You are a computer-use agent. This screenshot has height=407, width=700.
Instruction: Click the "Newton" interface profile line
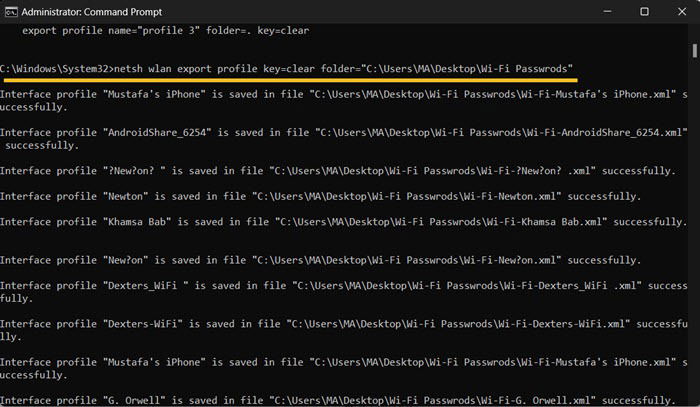coord(321,196)
